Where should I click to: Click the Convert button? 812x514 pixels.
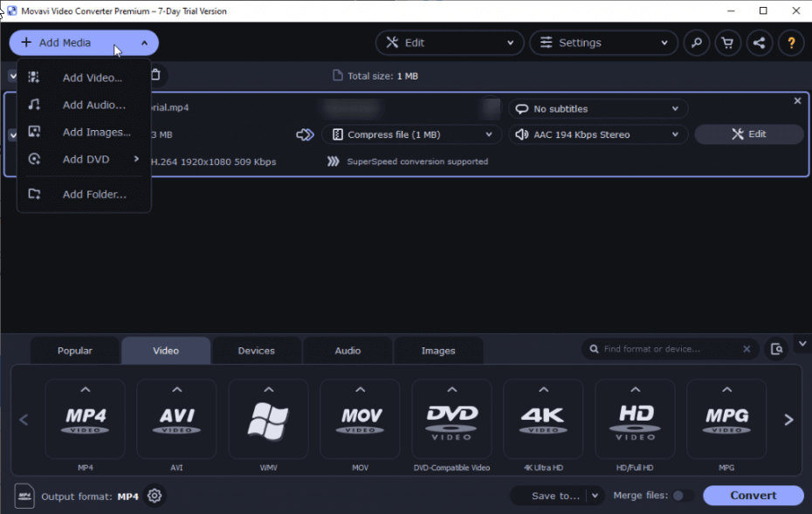coord(754,496)
